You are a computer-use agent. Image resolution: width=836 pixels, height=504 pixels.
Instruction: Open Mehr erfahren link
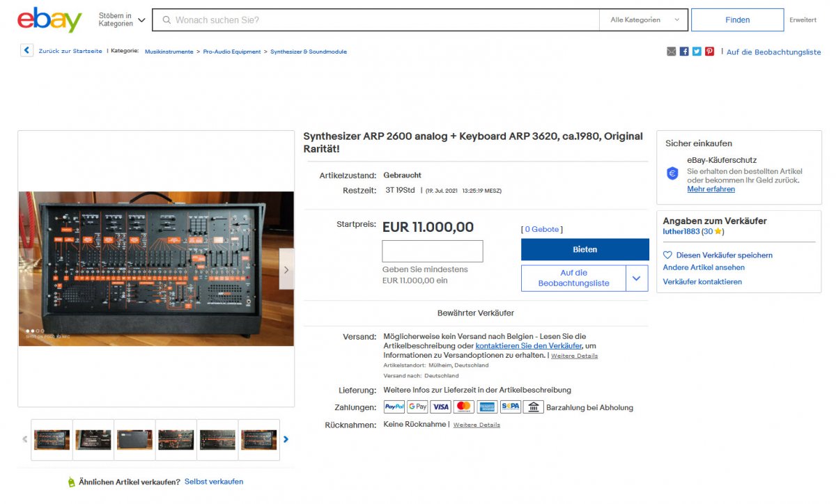click(x=711, y=189)
